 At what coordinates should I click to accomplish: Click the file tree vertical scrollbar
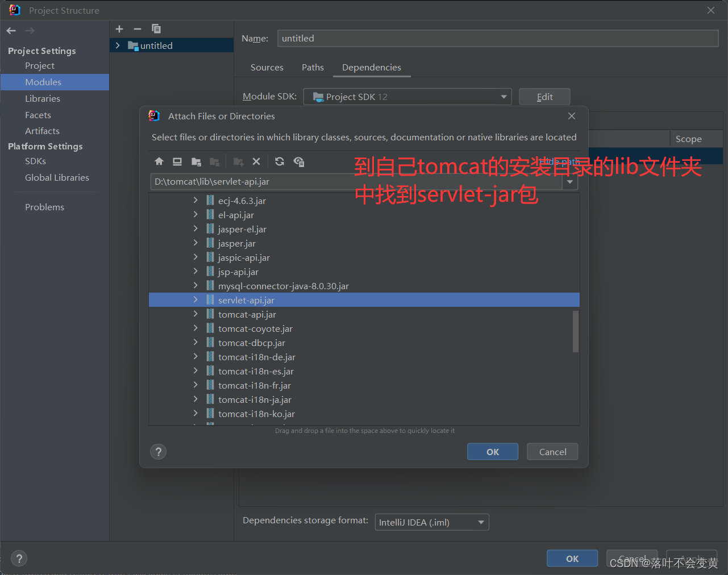[x=576, y=331]
